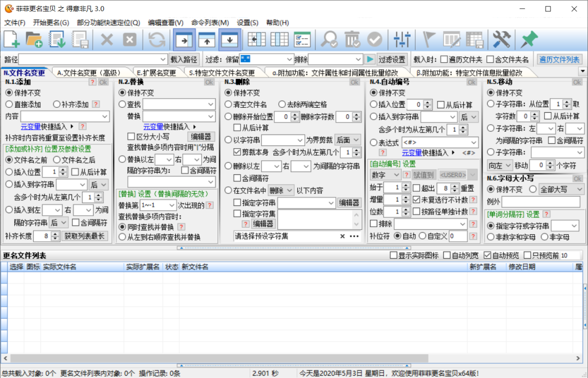Select the 清空文件名 radio button
Image resolution: width=588 pixels, height=378 pixels.
(228, 104)
